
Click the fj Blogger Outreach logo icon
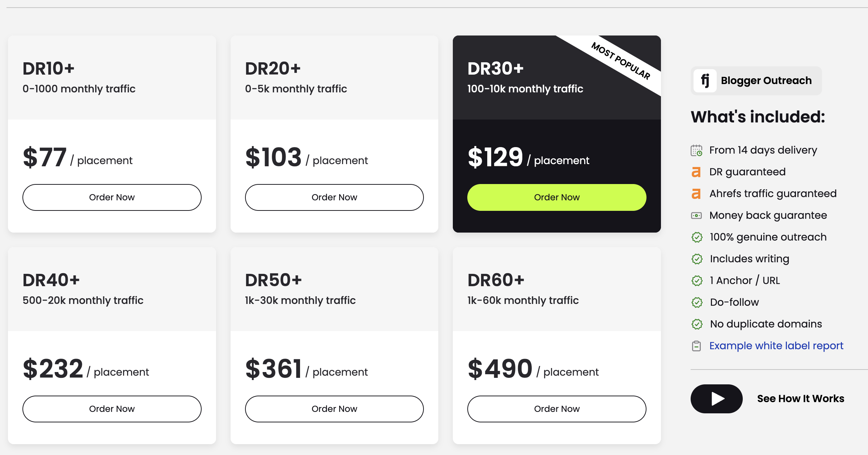[704, 80]
